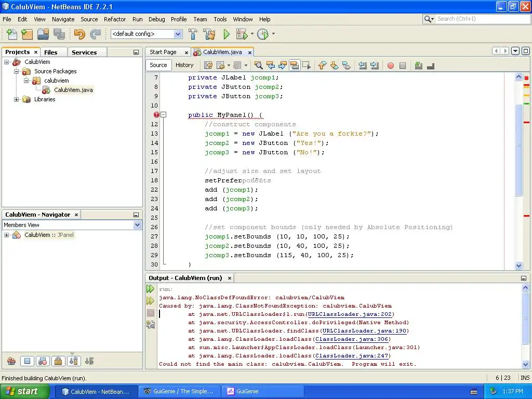This screenshot has height=399, width=532.
Task: Shift Line Left in the editor toolbar
Action: (362, 65)
